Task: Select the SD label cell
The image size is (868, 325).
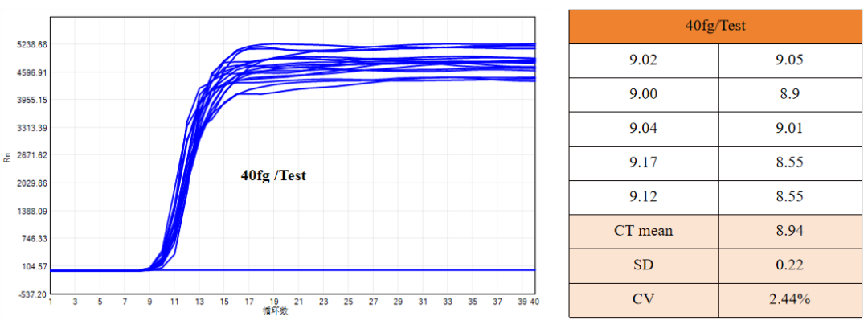Action: tap(643, 265)
